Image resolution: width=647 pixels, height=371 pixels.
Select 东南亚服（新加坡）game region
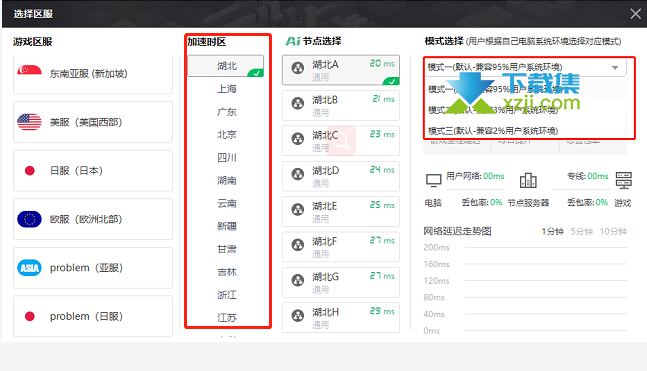[x=93, y=74]
